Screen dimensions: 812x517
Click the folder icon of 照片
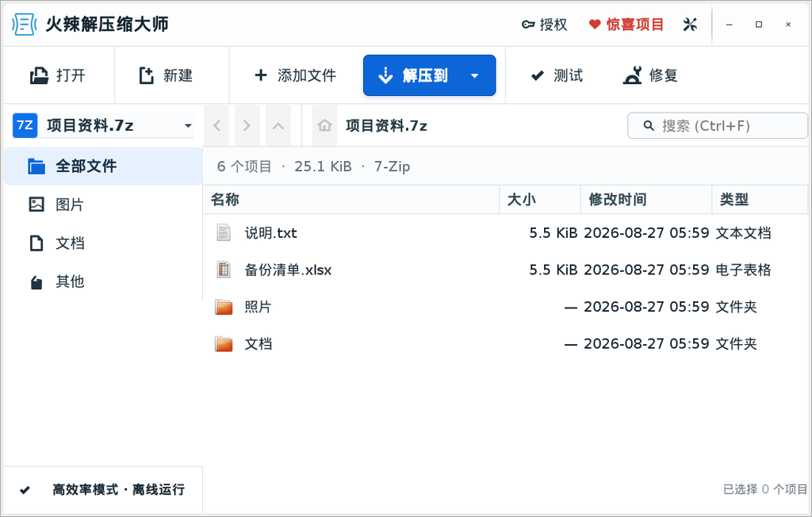pyautogui.click(x=224, y=307)
